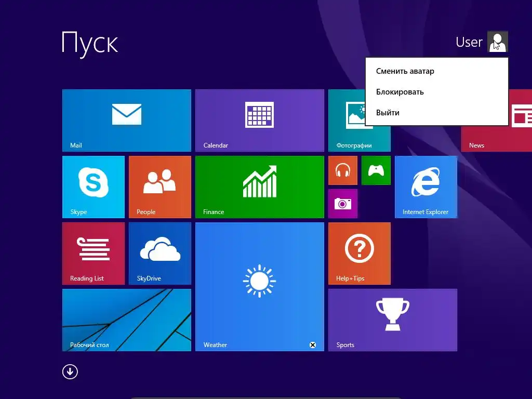Screen dimensions: 532x399
Task: Open the Weather tile
Action: (x=260, y=287)
